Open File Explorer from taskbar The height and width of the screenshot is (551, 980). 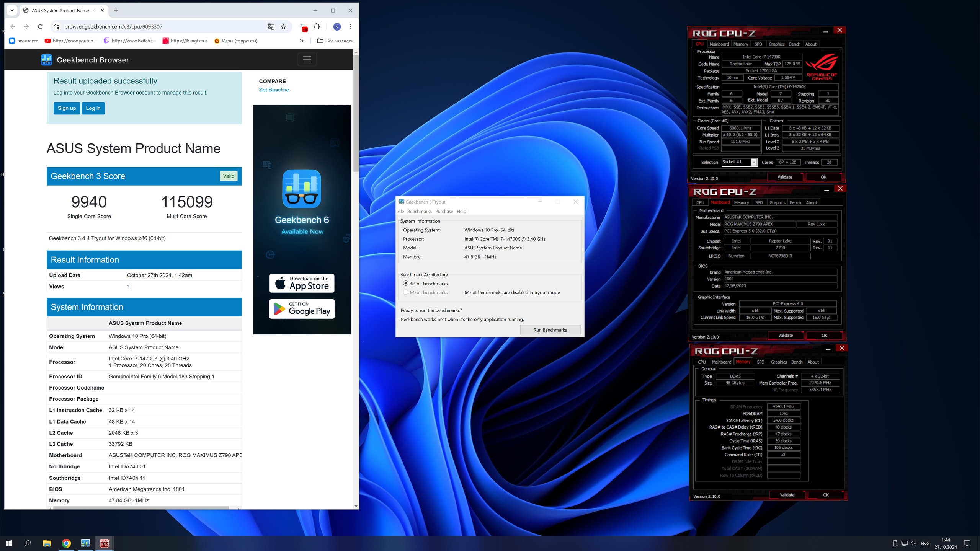[x=47, y=543]
